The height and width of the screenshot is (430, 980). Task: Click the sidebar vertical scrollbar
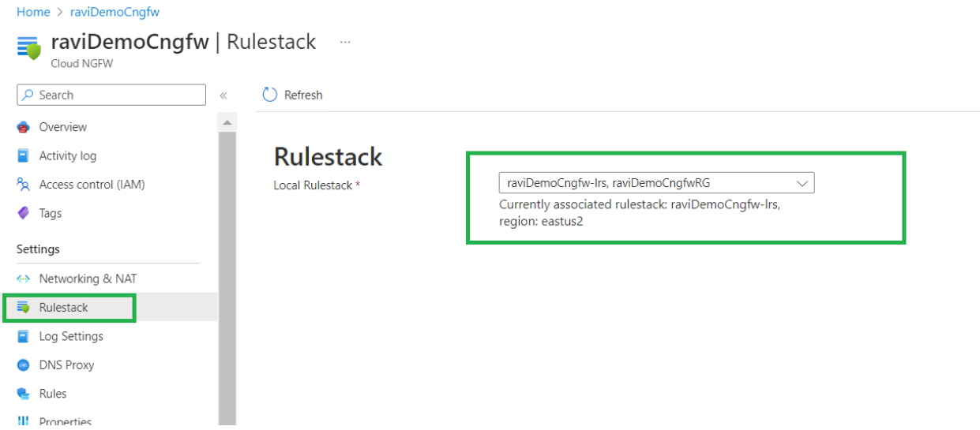pyautogui.click(x=227, y=276)
